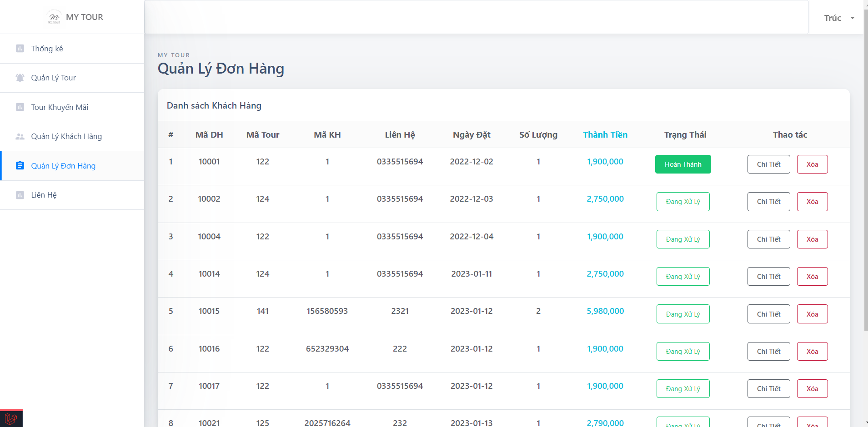Screen dimensions: 868x427
Task: Delete order 10001 with Xóa
Action: (812, 164)
